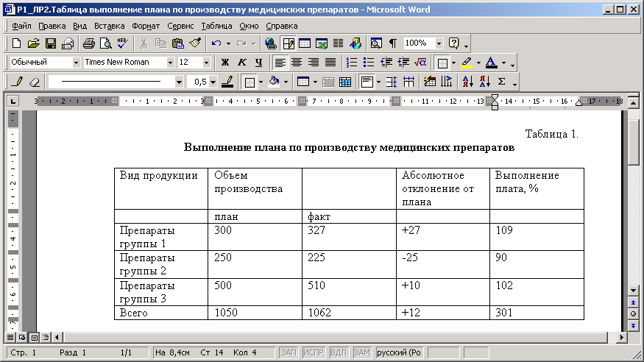The image size is (644, 362).
Task: Open Table AutoFormat icon
Action: 430,82
